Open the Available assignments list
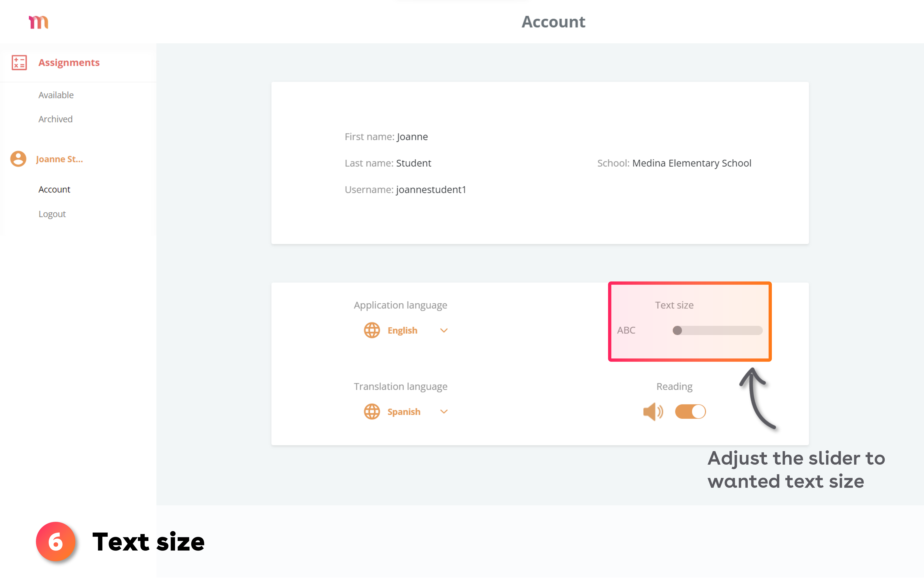 click(56, 95)
